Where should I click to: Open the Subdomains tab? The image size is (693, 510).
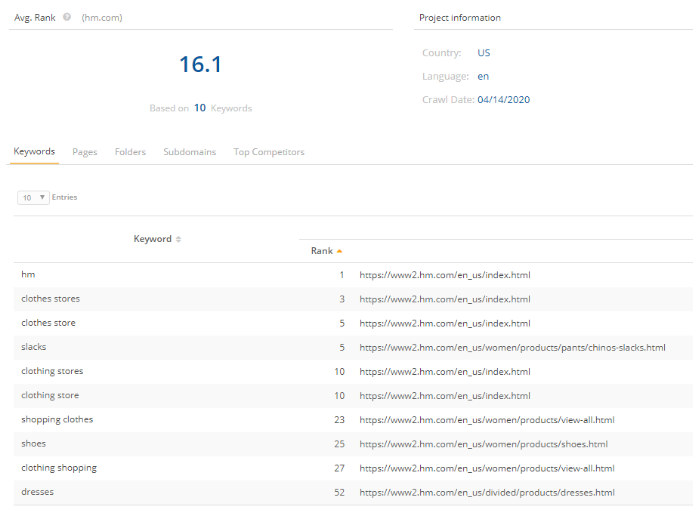coord(190,152)
